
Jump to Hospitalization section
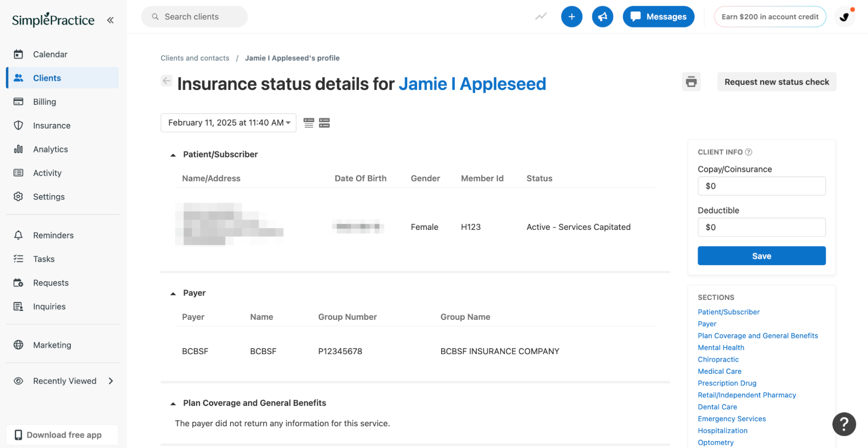tap(723, 431)
